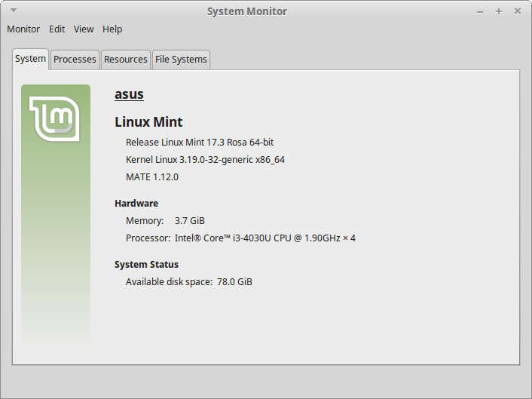
Task: Select the System tab
Action: (31, 59)
